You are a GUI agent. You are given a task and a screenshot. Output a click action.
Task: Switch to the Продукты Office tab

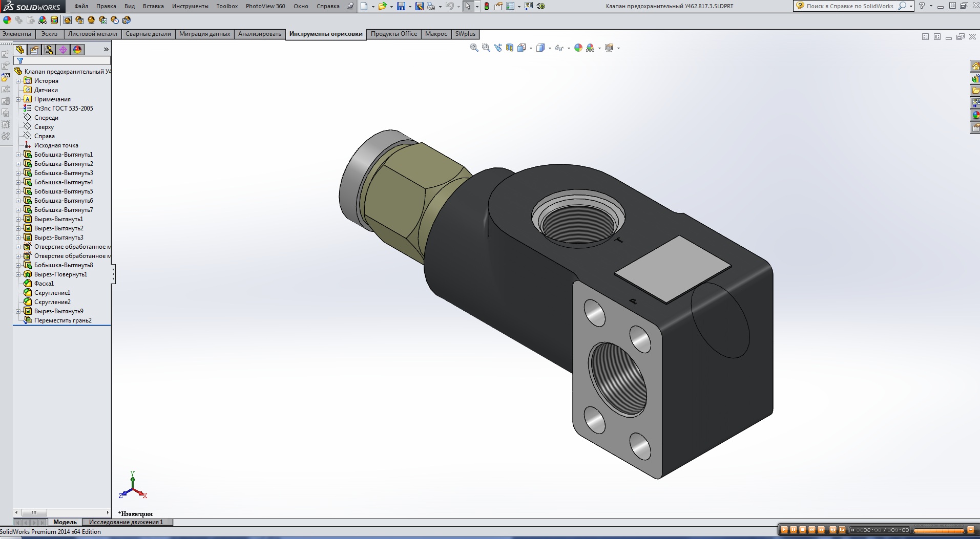pyautogui.click(x=394, y=34)
